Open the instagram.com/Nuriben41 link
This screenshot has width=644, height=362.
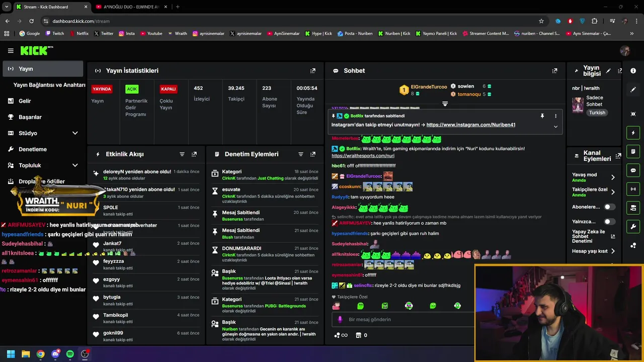(x=471, y=125)
